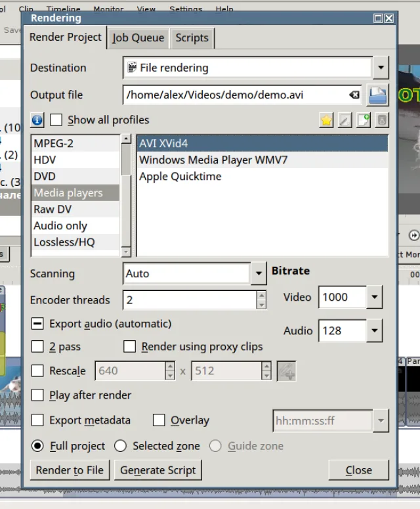Image resolution: width=420 pixels, height=509 pixels.
Task: Click the Video bitrate value field
Action: pyautogui.click(x=343, y=297)
